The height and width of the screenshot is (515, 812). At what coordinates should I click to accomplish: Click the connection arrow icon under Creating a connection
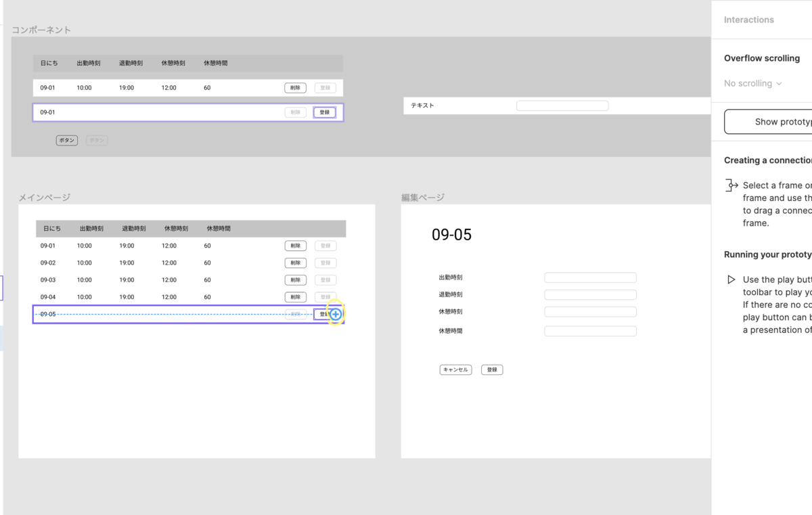[731, 185]
